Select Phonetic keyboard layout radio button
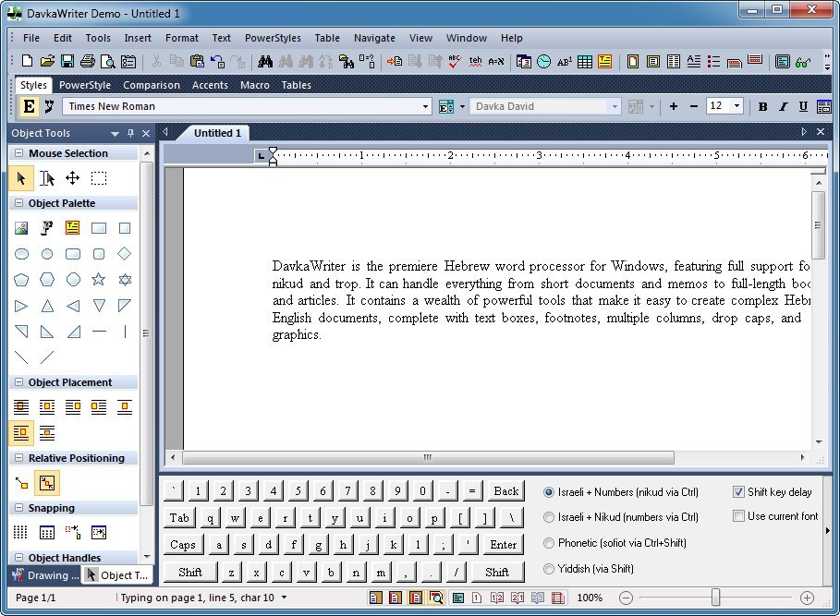Viewport: 840px width, 616px height. (550, 543)
